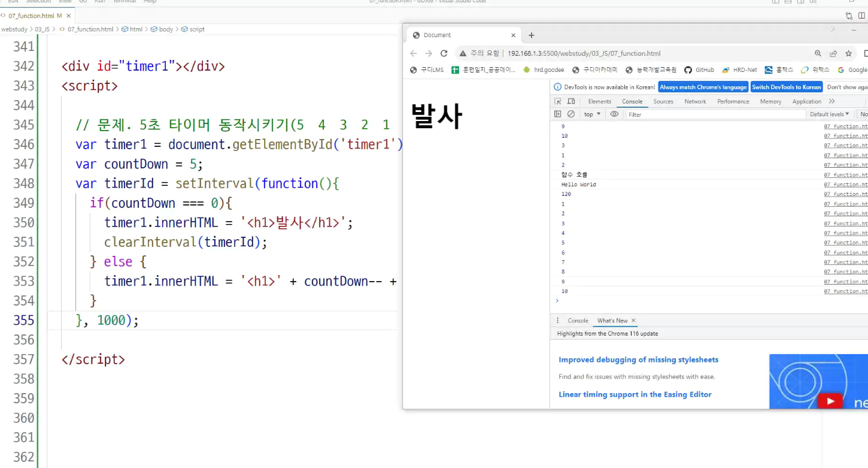Click the share page icon in Chrome
This screenshot has height=468, width=868.
tap(833, 53)
